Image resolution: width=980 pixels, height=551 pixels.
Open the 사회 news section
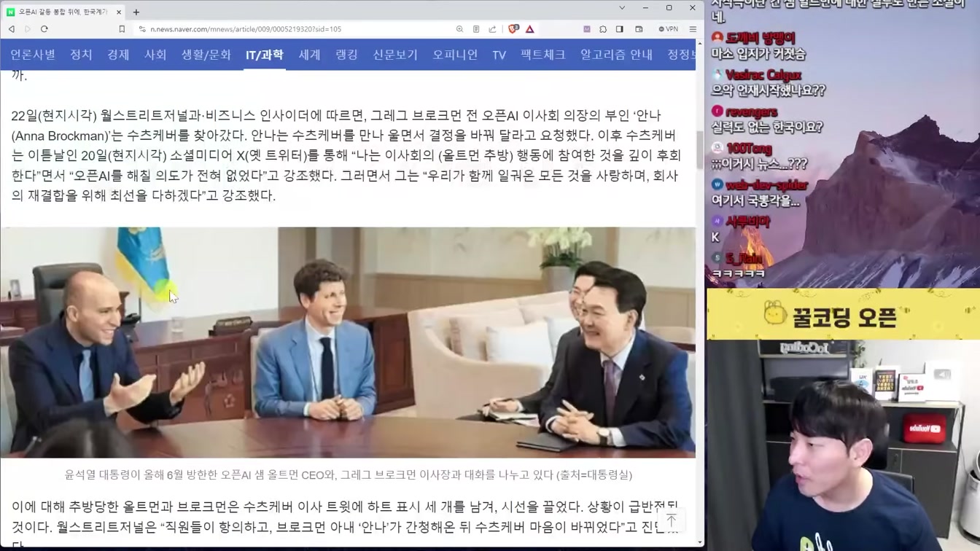click(x=155, y=55)
